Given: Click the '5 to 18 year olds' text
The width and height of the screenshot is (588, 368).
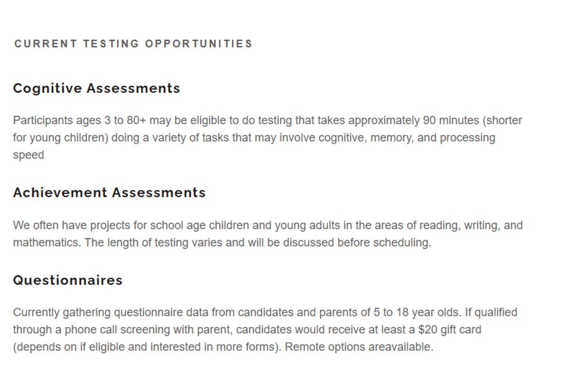Looking at the screenshot, I should (x=417, y=312).
